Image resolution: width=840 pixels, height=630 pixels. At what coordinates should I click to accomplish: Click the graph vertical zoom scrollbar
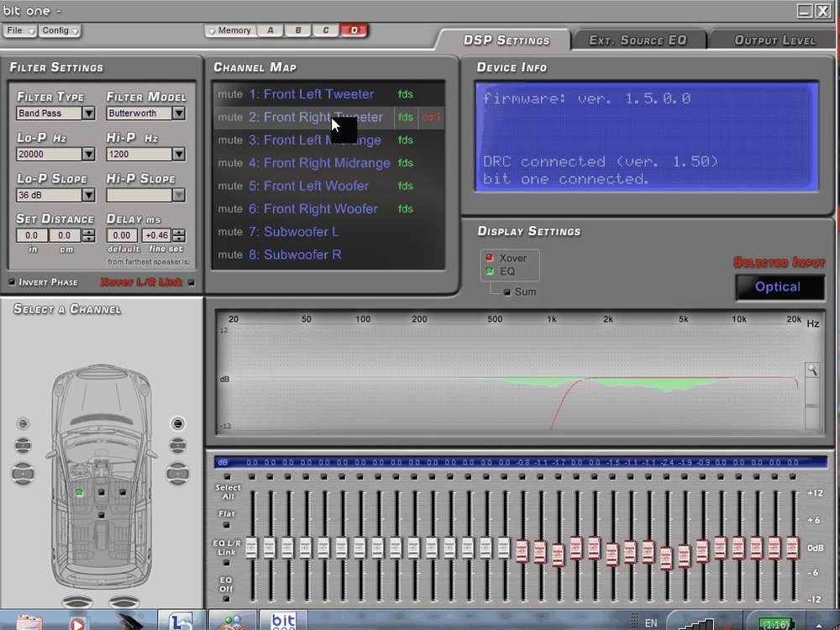point(812,405)
